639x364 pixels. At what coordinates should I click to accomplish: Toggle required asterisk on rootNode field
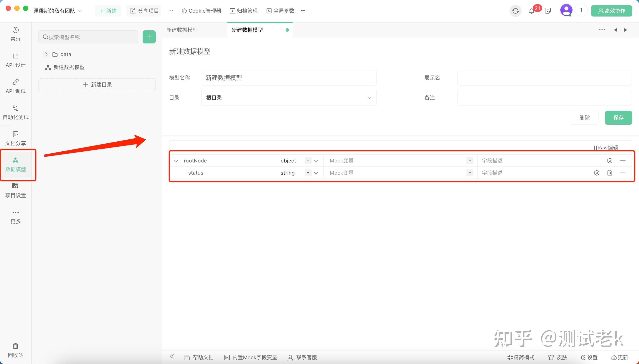pyautogui.click(x=308, y=161)
